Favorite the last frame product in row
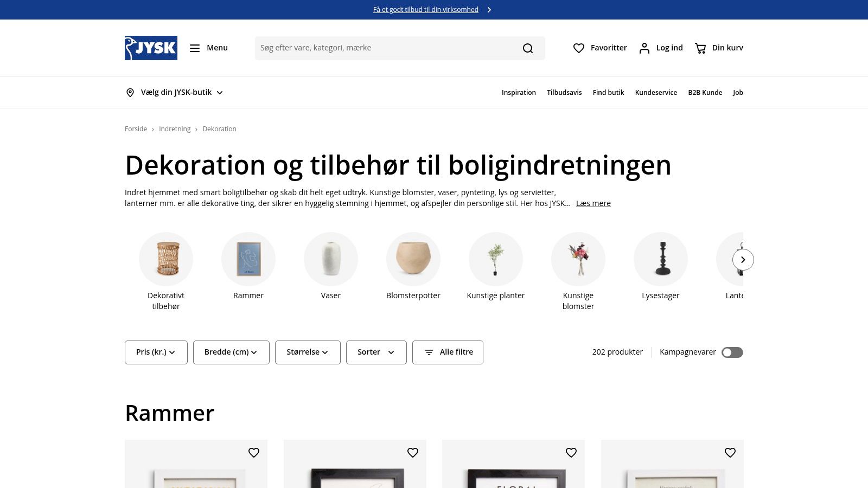The width and height of the screenshot is (868, 488). 730,453
